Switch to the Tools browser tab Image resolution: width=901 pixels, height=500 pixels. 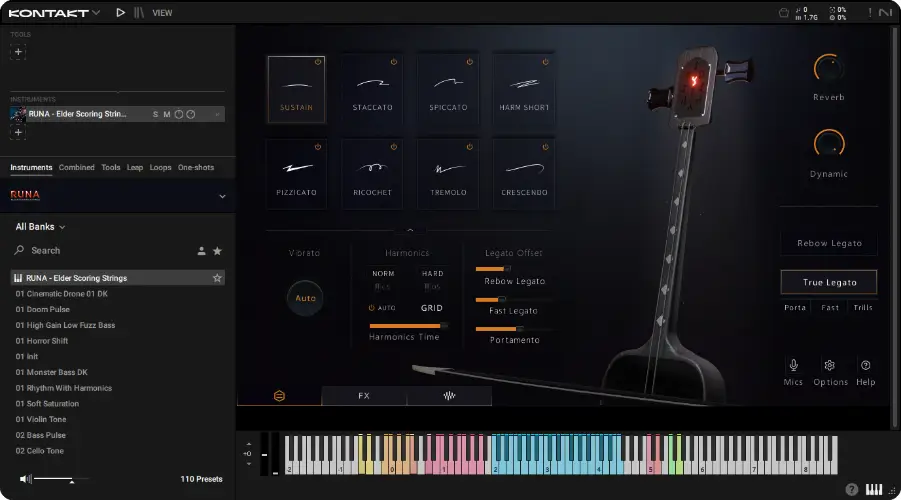[x=111, y=167]
